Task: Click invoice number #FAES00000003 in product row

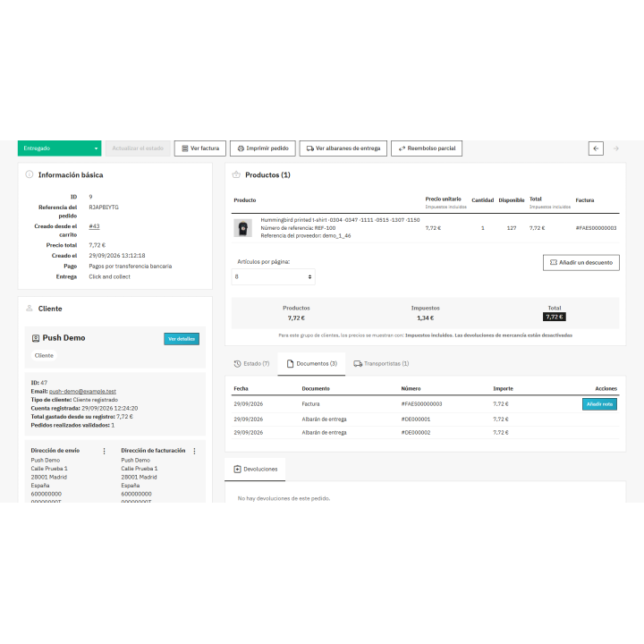Action: click(x=596, y=228)
